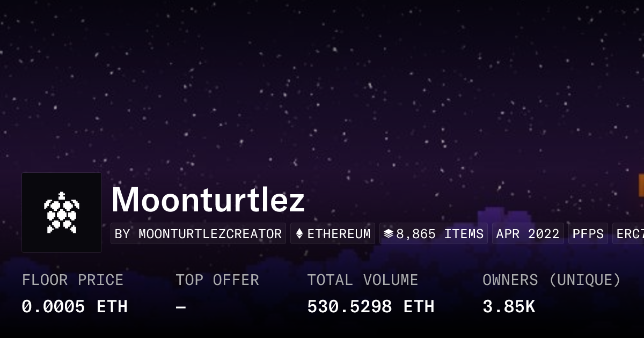Click the TOTAL VOLUME label
The width and height of the screenshot is (644, 338).
point(362,280)
